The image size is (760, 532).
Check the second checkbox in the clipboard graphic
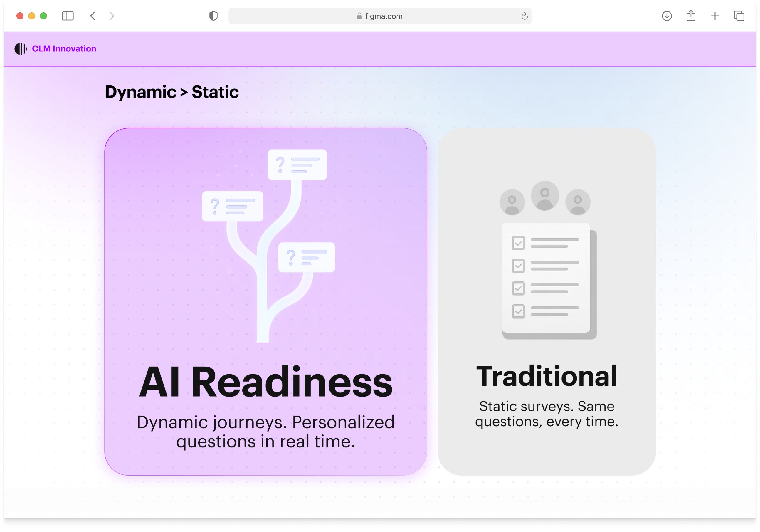point(518,266)
